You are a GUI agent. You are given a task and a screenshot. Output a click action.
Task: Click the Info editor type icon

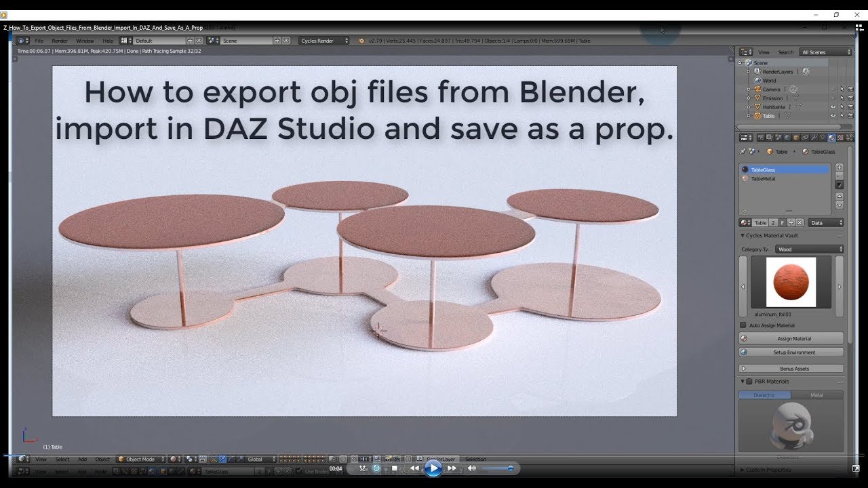click(x=23, y=41)
